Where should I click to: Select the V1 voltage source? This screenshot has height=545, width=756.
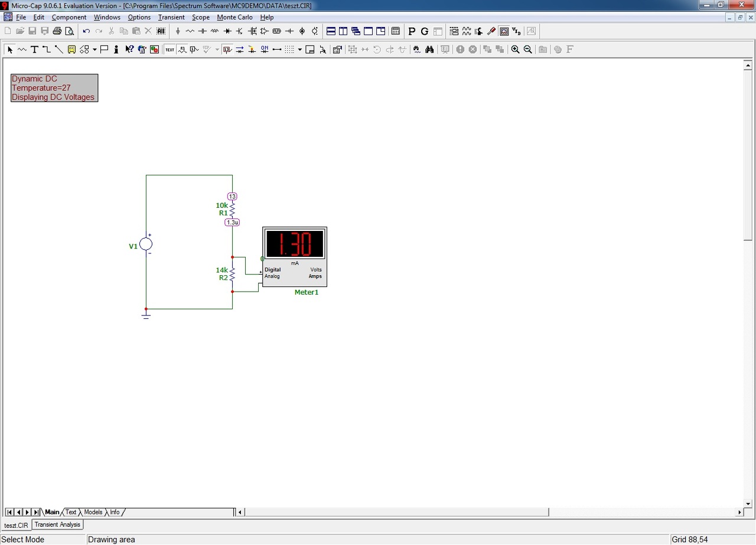146,244
